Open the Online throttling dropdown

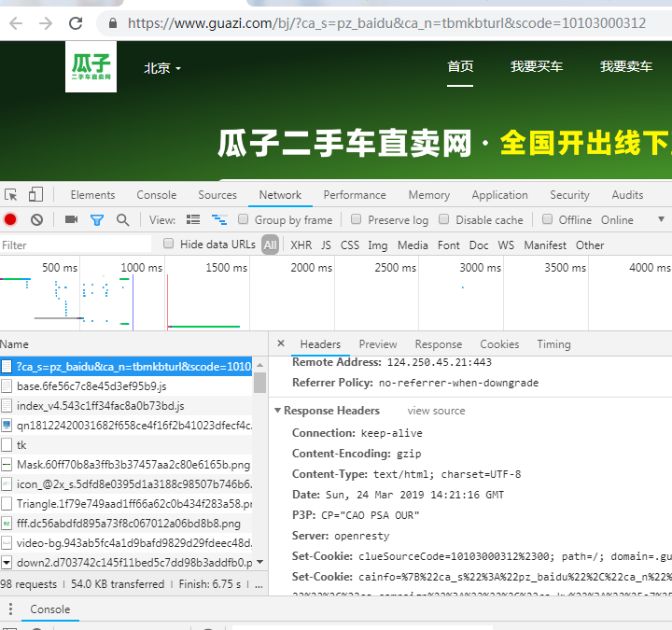click(x=617, y=220)
